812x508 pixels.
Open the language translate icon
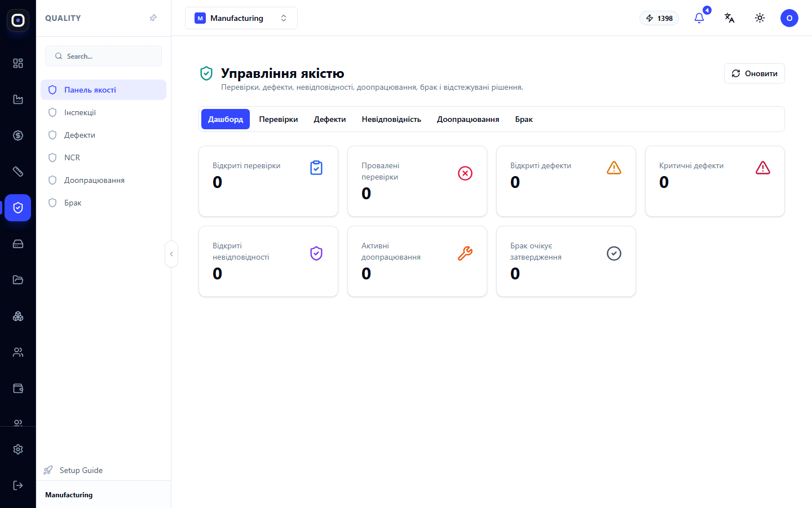tap(730, 18)
